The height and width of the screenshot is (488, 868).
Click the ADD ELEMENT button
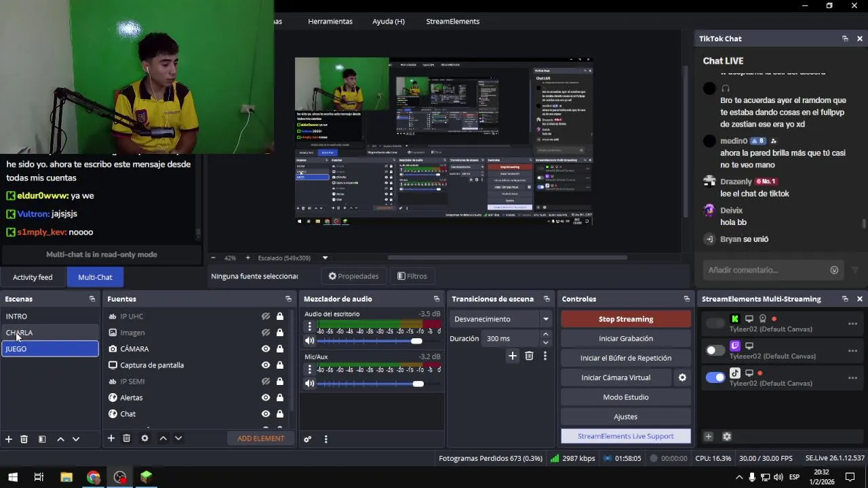(x=261, y=439)
